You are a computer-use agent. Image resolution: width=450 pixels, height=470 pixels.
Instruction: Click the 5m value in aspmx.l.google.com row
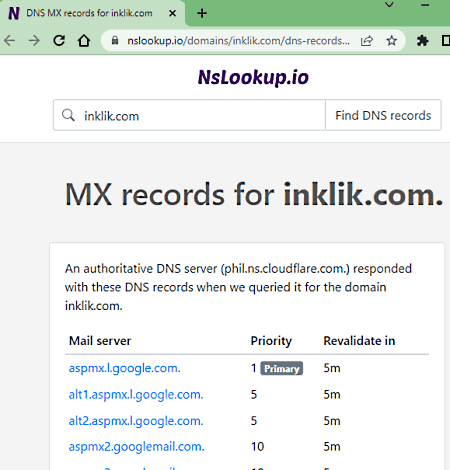pos(332,368)
